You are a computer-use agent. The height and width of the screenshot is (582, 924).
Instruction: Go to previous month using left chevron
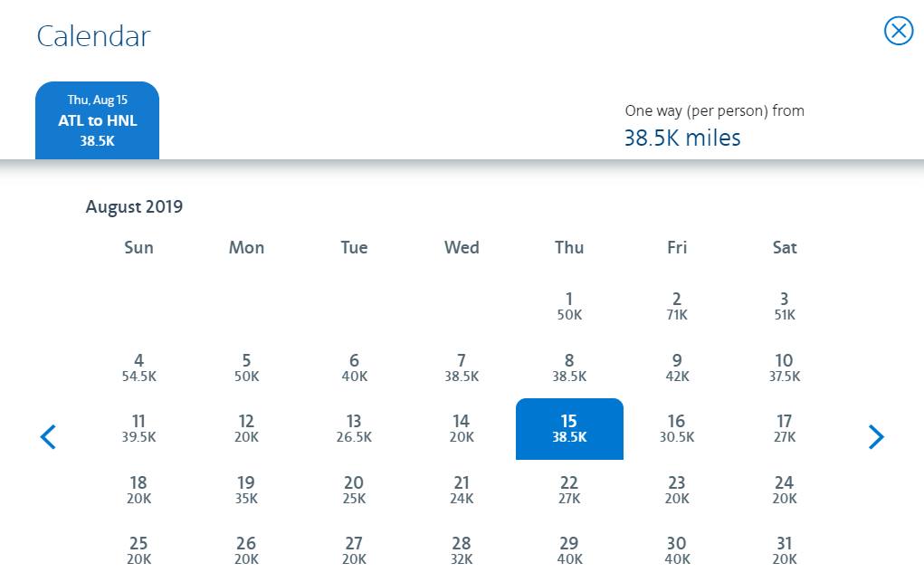pos(48,437)
